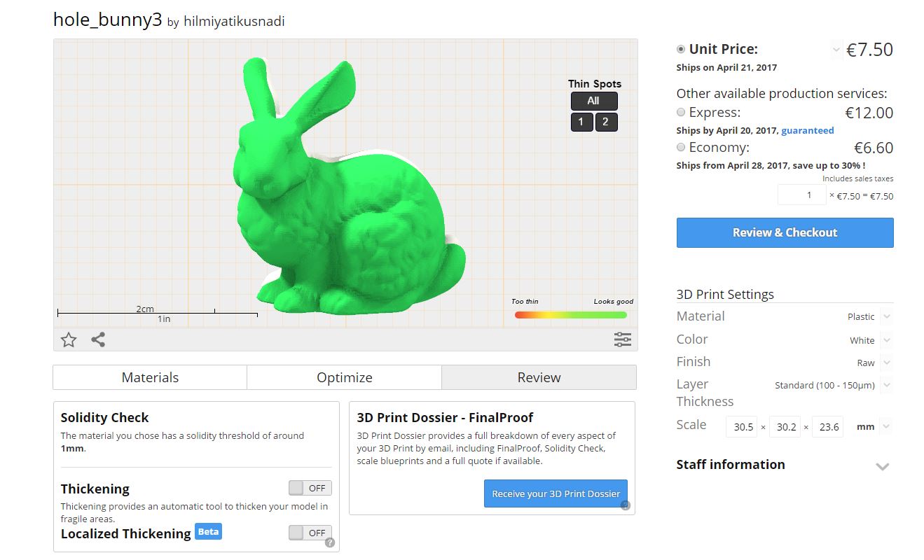
Task: Switch to the Materials tab
Action: (x=150, y=377)
